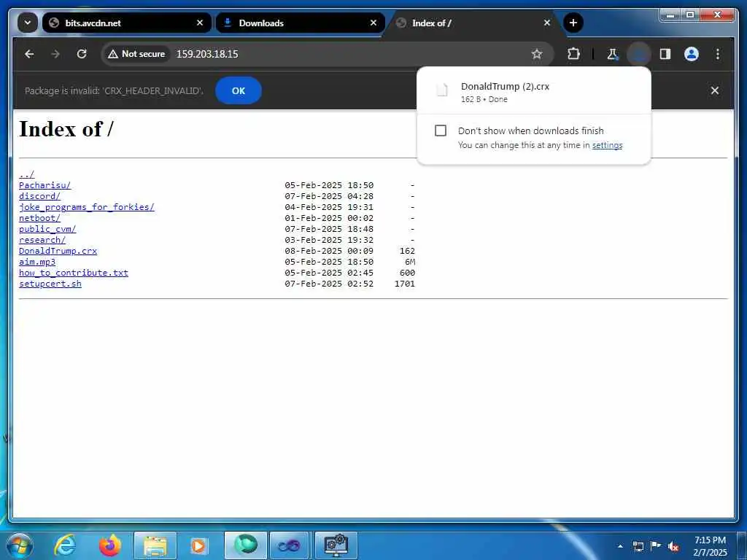Show hidden tray icons arrow
The image size is (747, 560).
pyautogui.click(x=620, y=546)
